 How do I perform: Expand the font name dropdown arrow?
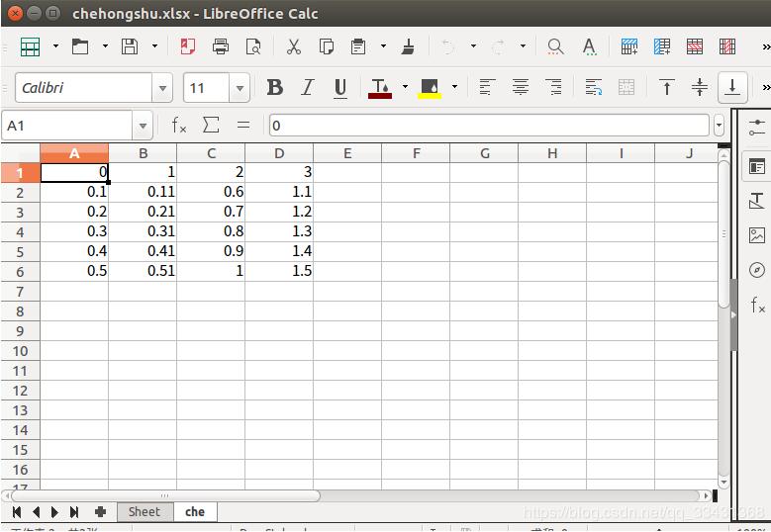pyautogui.click(x=162, y=88)
